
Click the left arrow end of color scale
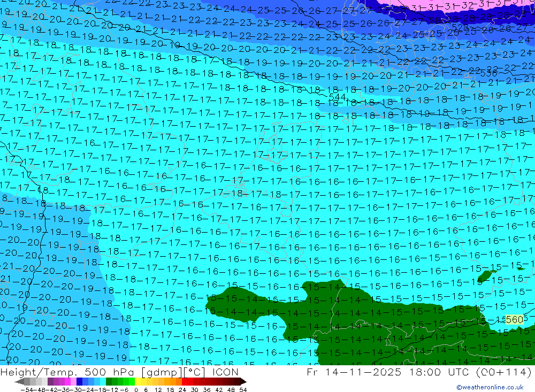tap(19, 382)
